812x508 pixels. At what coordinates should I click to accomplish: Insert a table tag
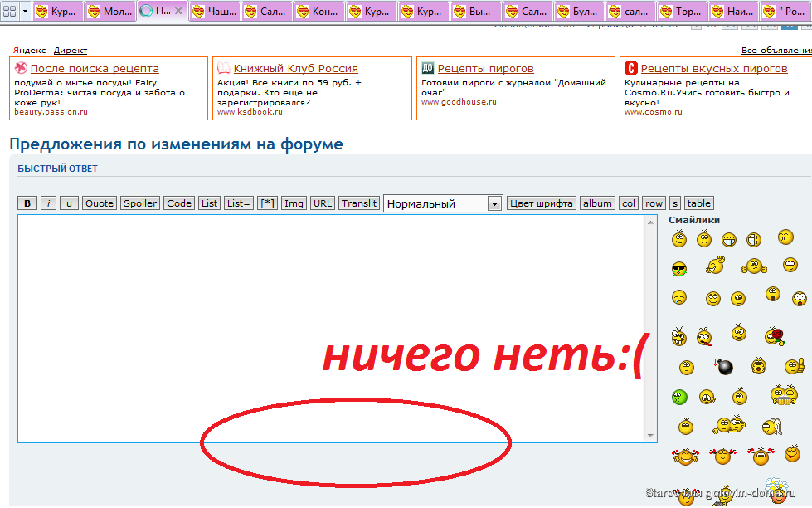pos(698,203)
